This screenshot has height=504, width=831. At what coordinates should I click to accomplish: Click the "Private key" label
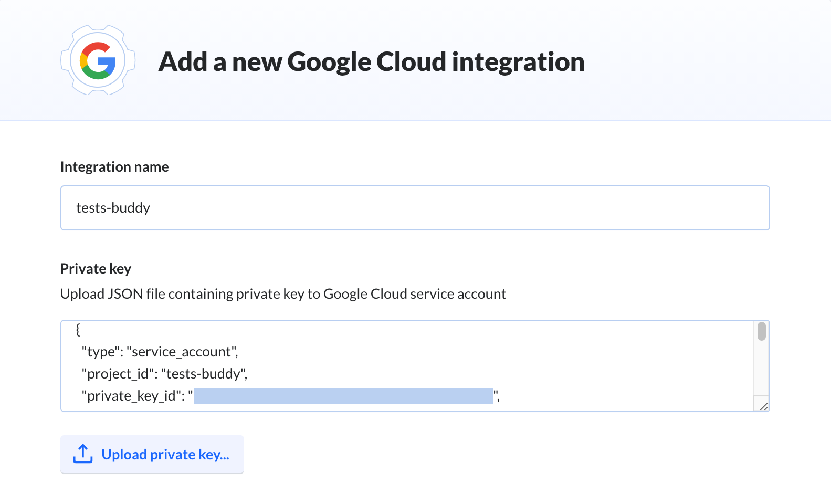point(96,269)
